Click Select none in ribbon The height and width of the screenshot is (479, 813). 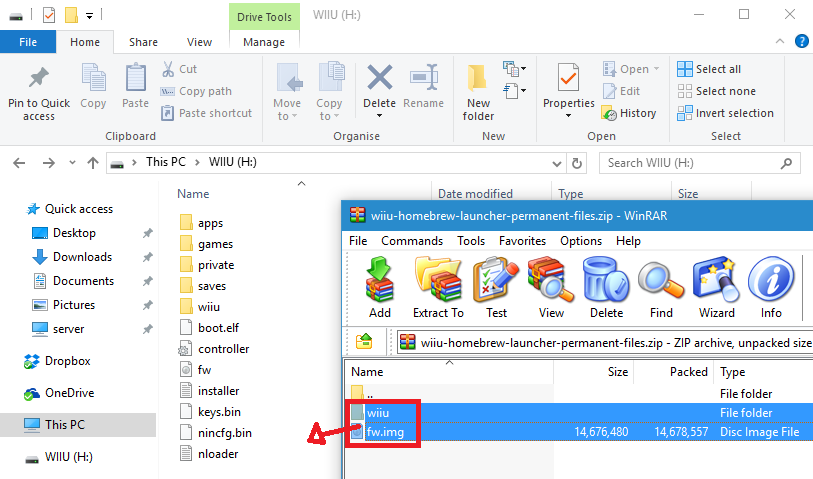pos(716,91)
